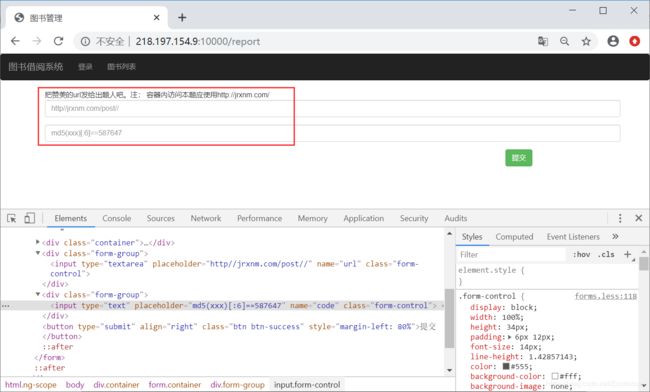Click the Elements panel scroll down arrow
The width and height of the screenshot is (650, 392).
(x=449, y=370)
